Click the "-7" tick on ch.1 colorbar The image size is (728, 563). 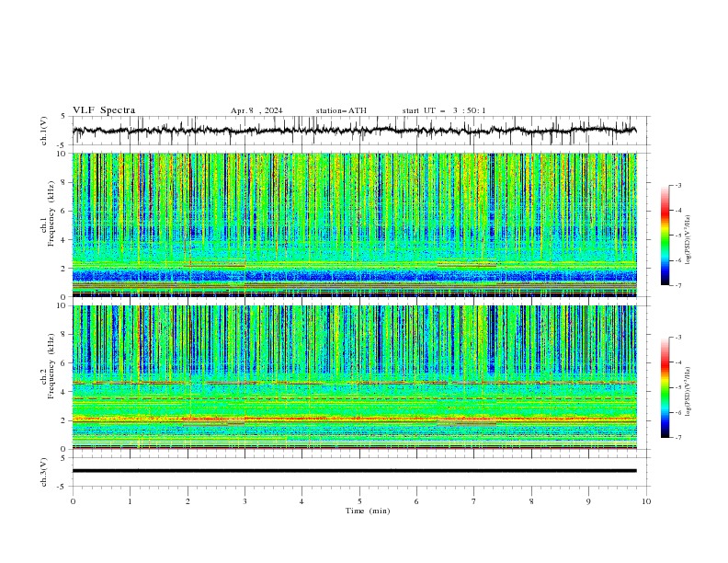(x=677, y=285)
